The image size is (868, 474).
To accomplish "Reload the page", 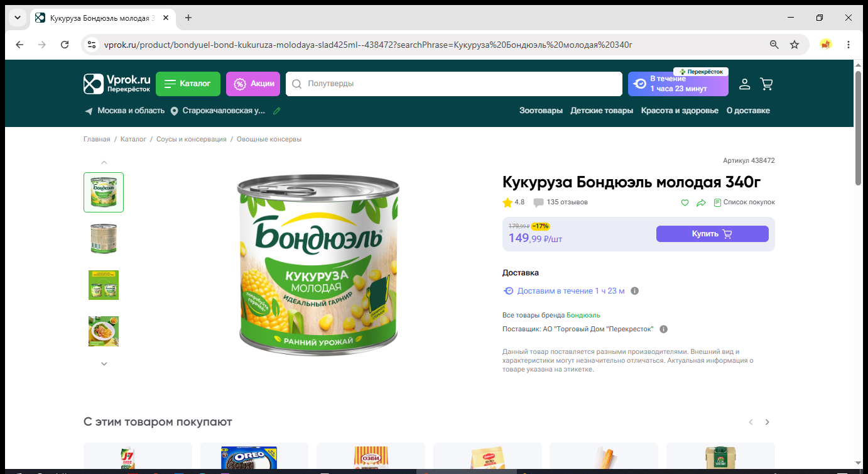I will click(65, 45).
